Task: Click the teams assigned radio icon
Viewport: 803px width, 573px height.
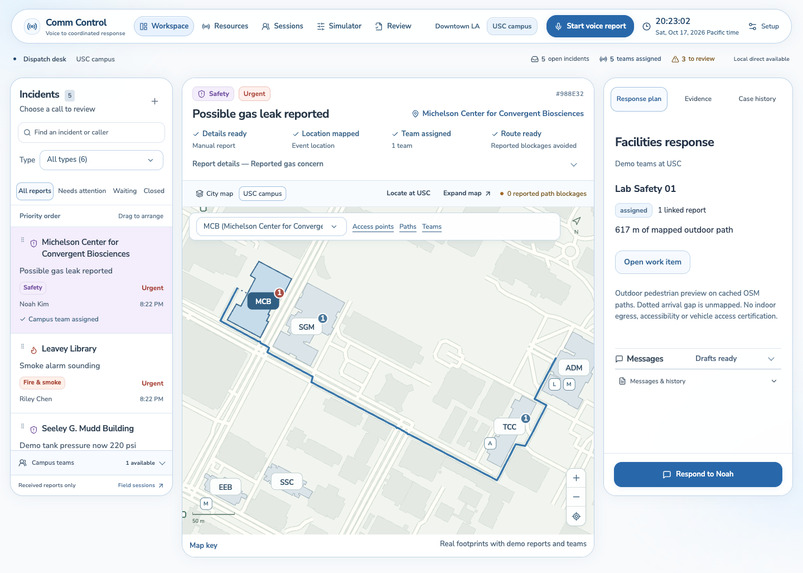Action: (603, 59)
